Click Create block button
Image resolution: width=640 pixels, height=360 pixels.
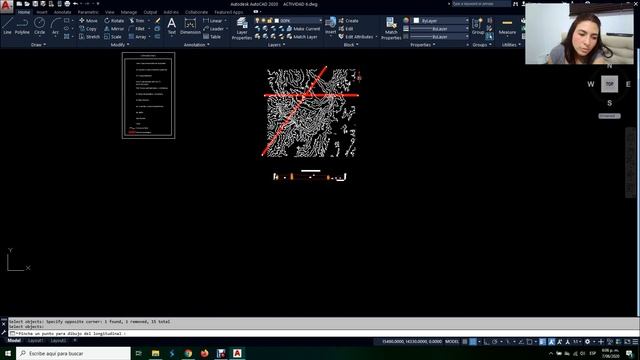click(348, 20)
